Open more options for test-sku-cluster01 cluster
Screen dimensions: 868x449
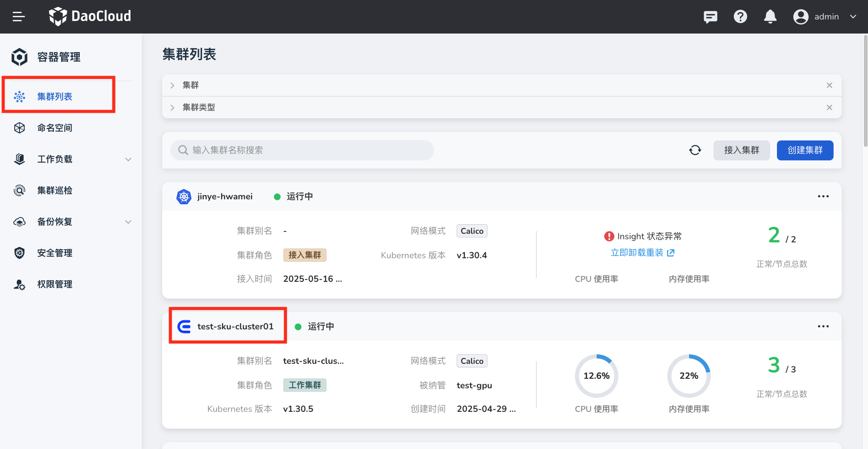(823, 326)
